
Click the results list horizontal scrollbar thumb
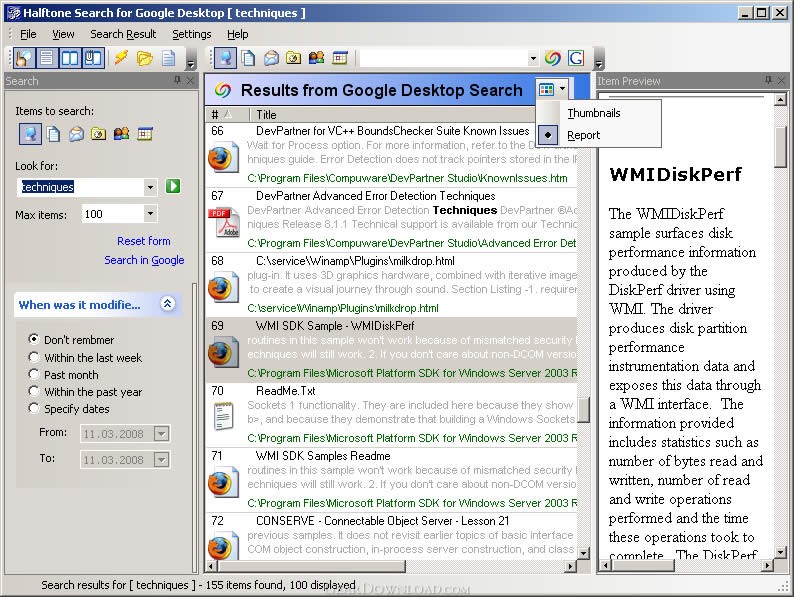(x=311, y=566)
